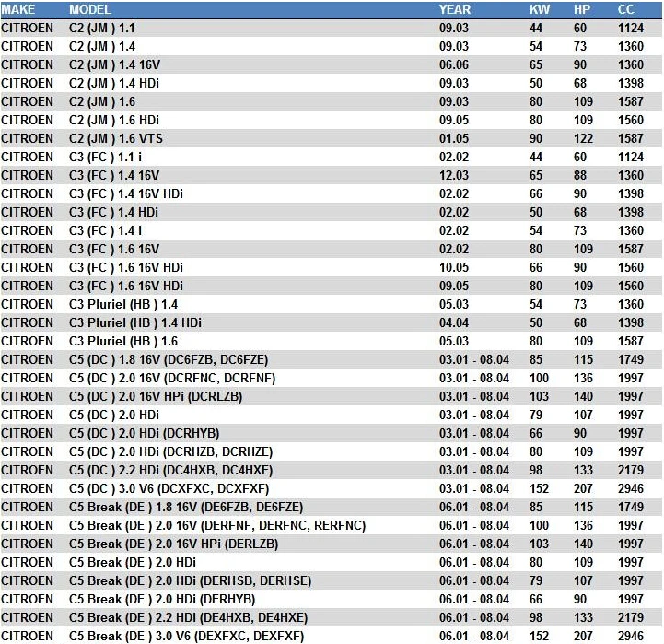Select 'C5 Break (DE ) 1.8 16V' model cell
Image resolution: width=664 pixels, height=644 pixels.
[186, 507]
